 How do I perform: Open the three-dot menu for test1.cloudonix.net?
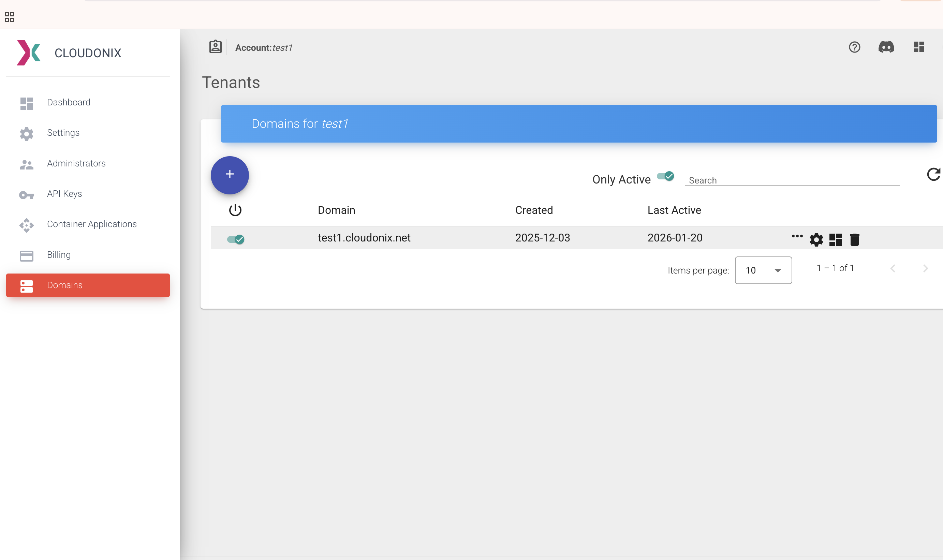coord(797,236)
